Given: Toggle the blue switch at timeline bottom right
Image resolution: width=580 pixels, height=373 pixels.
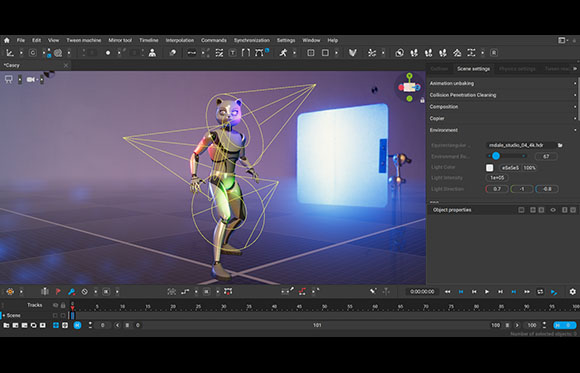Looking at the screenshot, I should point(565,325).
